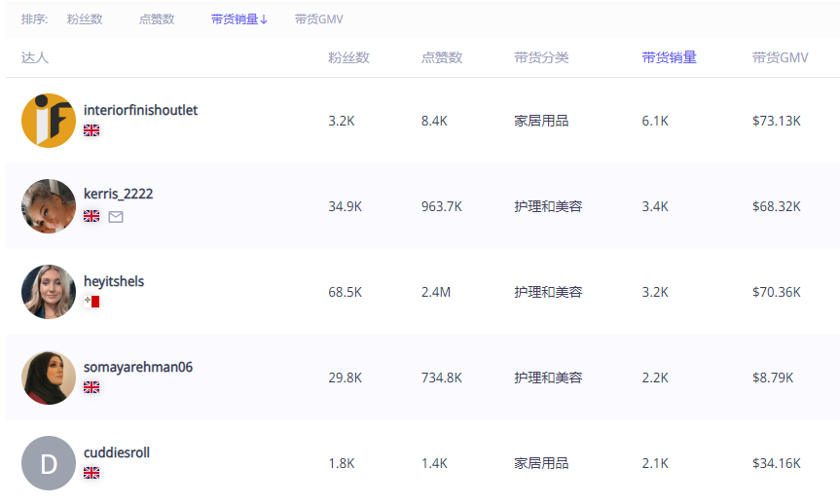This screenshot has height=504, width=840.
Task: Click the UK flag next to kerris_2222 mail icon
Action: click(91, 216)
